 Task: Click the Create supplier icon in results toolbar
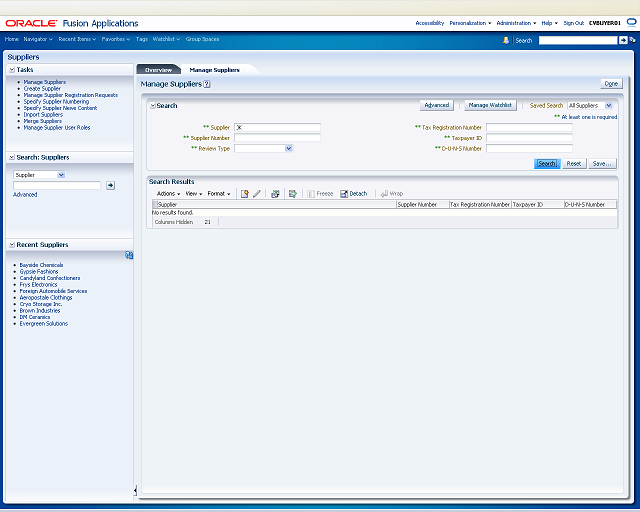[244, 194]
